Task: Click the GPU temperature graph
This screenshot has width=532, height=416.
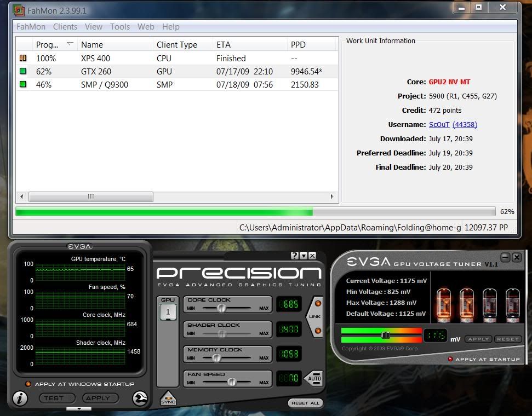Action: point(80,272)
